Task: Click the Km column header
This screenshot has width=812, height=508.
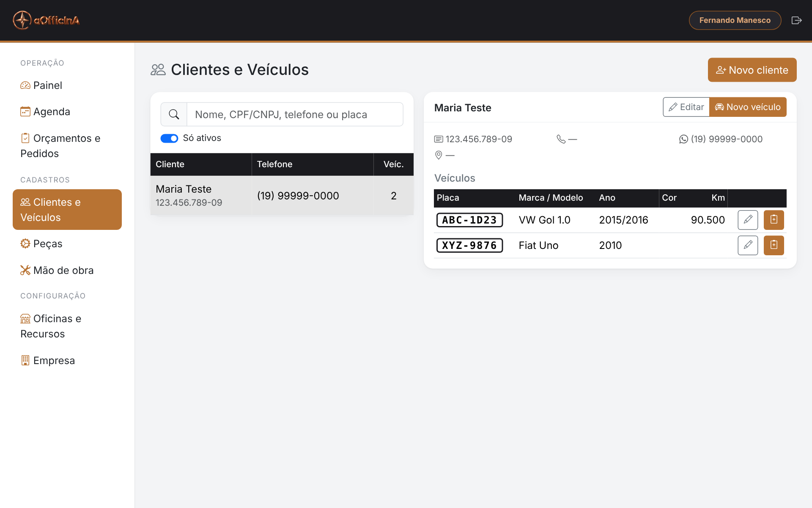Action: (718, 198)
